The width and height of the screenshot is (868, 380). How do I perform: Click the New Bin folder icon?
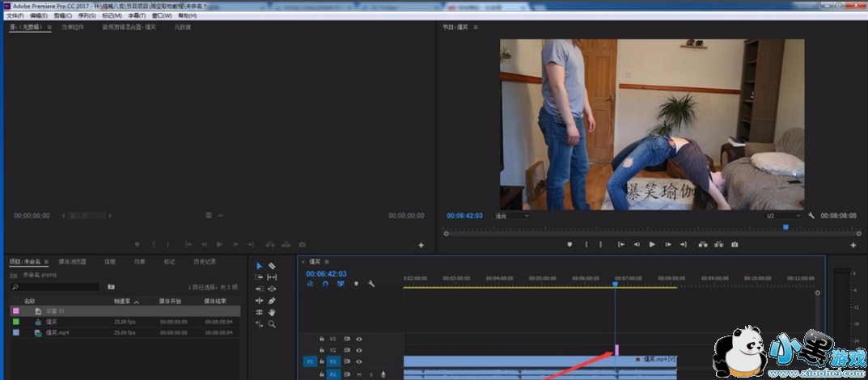tap(111, 287)
